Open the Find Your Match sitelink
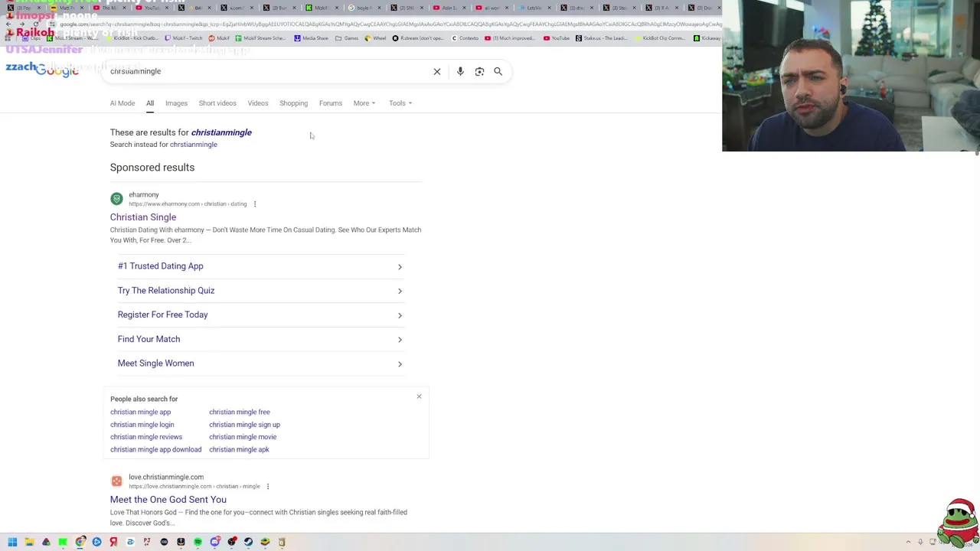980x551 pixels. point(260,339)
